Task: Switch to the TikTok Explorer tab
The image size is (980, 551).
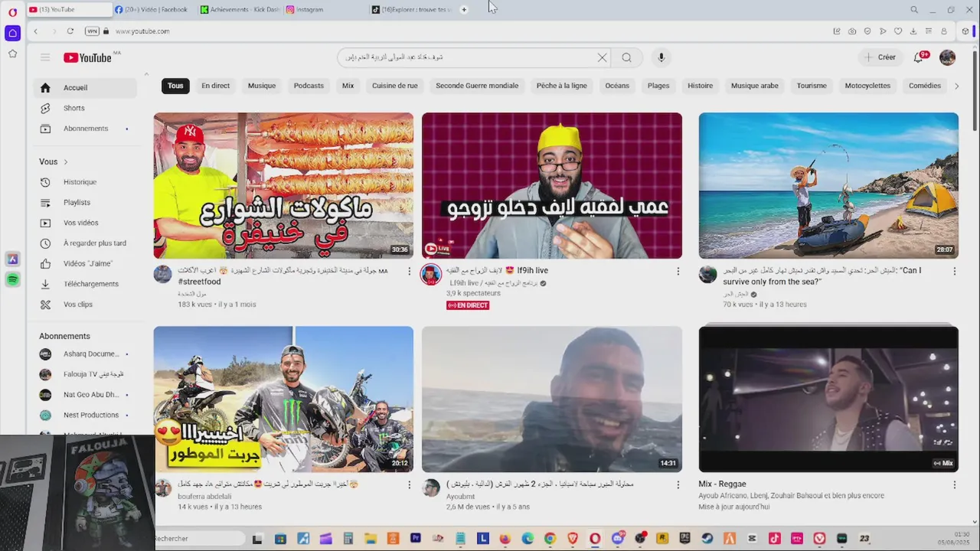Action: coord(412,10)
